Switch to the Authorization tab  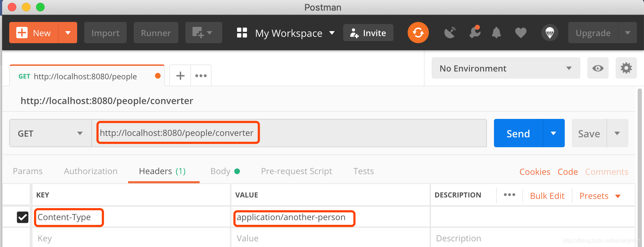pos(91,171)
